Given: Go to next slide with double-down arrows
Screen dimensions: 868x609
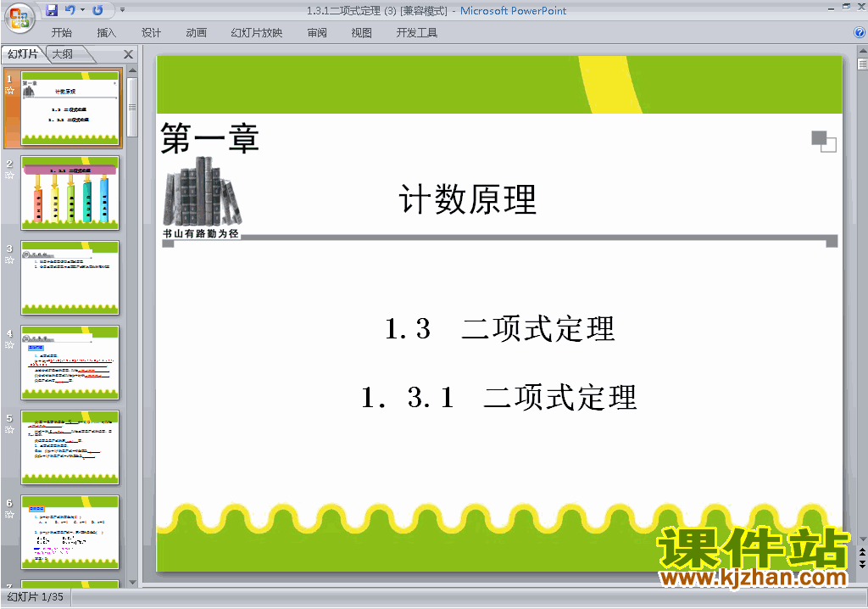Looking at the screenshot, I should pos(862,564).
